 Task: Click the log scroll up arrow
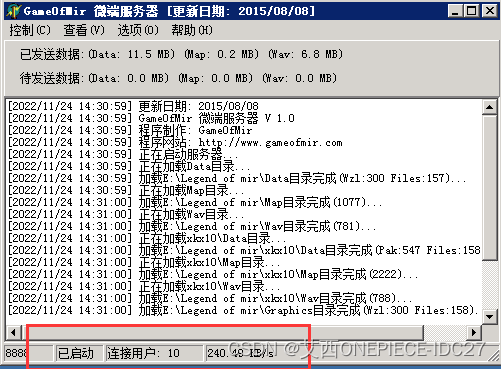489,107
